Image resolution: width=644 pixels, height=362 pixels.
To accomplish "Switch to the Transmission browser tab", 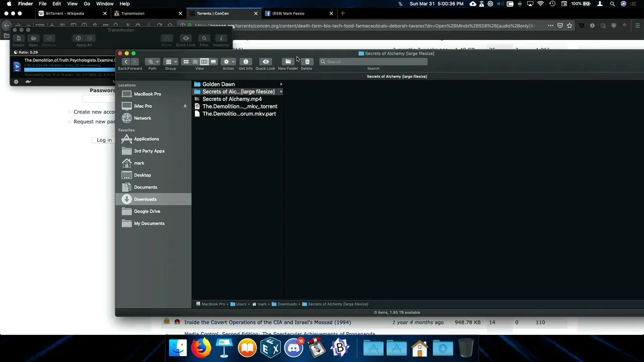I will (x=148, y=14).
